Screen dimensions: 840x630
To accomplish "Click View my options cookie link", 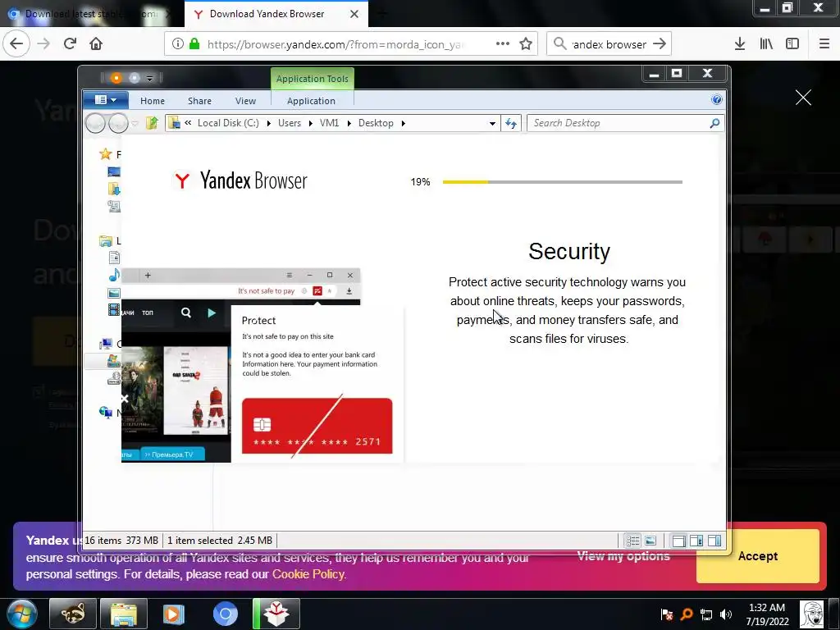I will coord(623,556).
